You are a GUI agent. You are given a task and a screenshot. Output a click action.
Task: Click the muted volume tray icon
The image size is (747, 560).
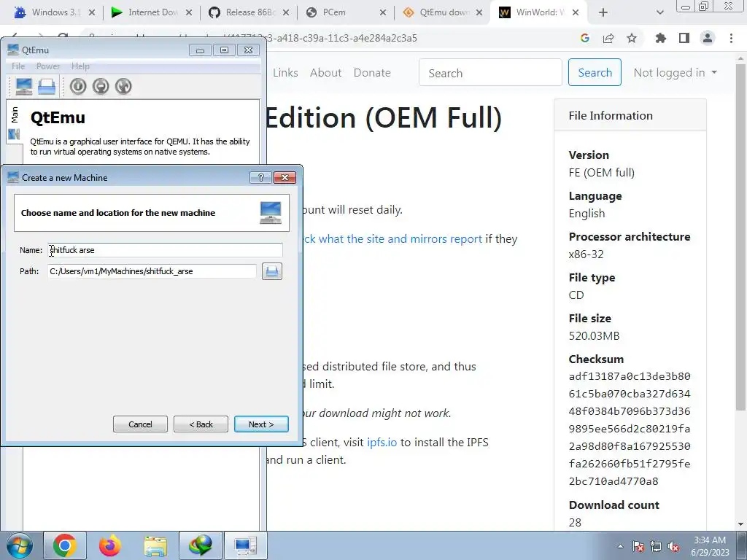(x=673, y=546)
